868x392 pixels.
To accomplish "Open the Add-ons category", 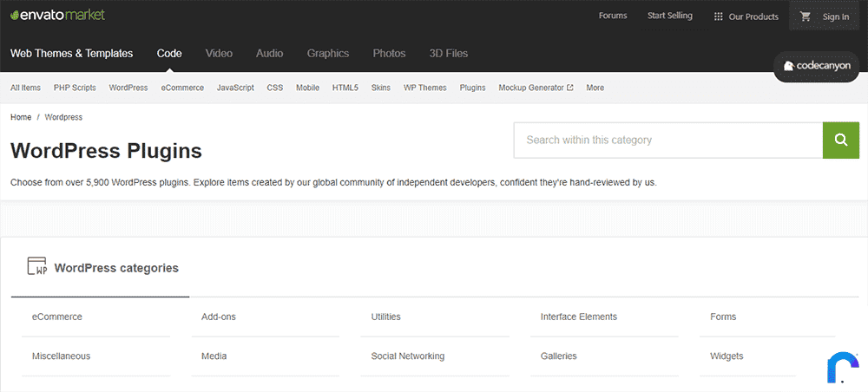I will pos(219,317).
